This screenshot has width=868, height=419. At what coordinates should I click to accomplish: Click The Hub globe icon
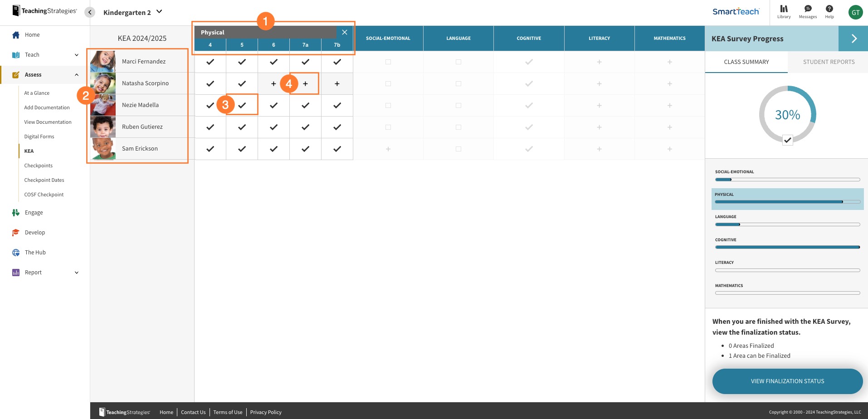(15, 252)
